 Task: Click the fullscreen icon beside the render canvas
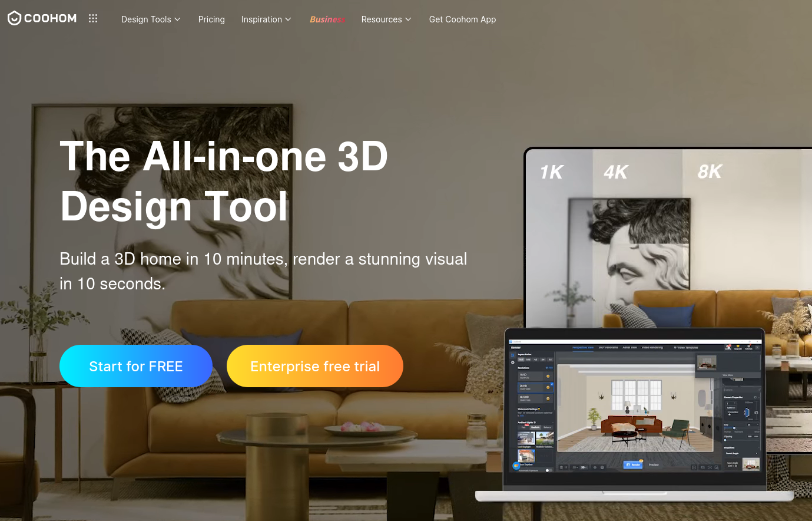pyautogui.click(x=710, y=467)
